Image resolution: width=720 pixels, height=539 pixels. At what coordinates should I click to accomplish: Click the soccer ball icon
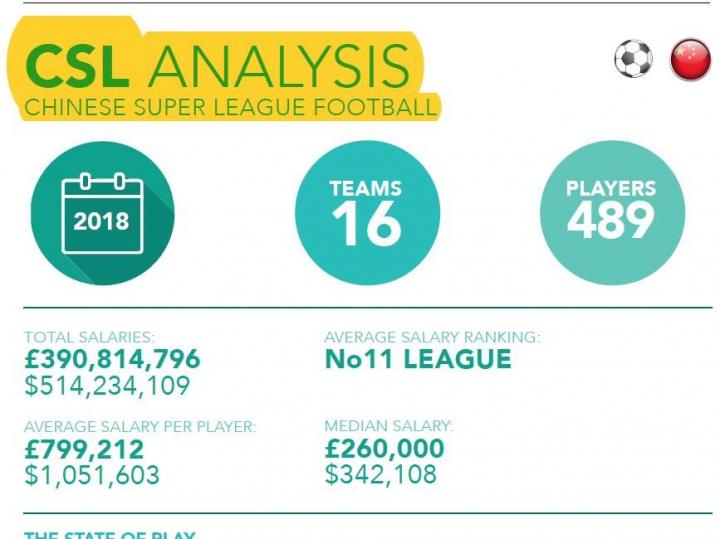633,59
